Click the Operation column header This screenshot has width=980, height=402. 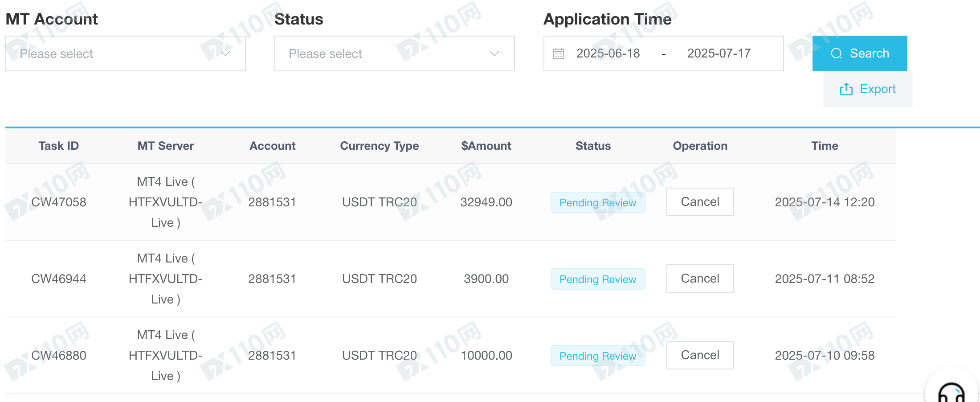pos(700,146)
